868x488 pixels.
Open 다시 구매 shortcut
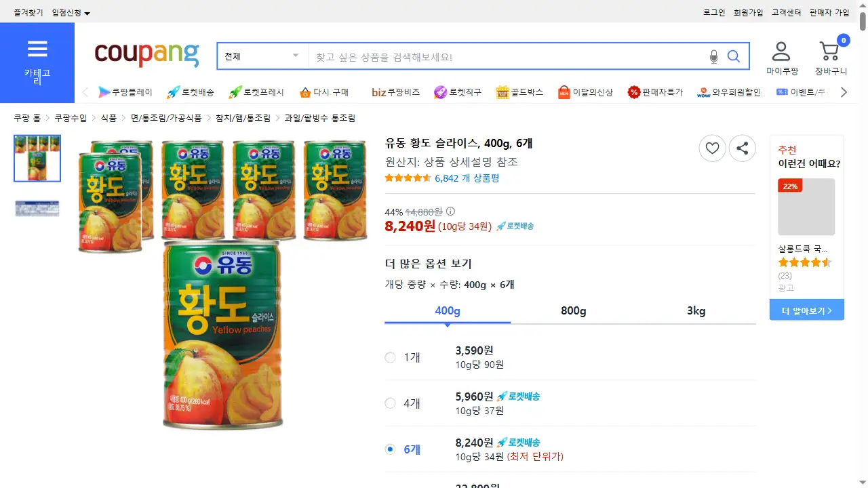323,92
